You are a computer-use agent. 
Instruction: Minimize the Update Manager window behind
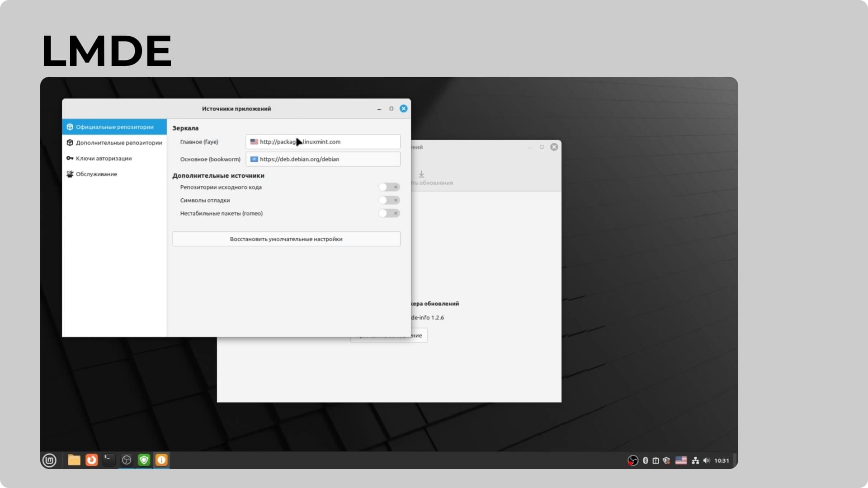pos(529,147)
